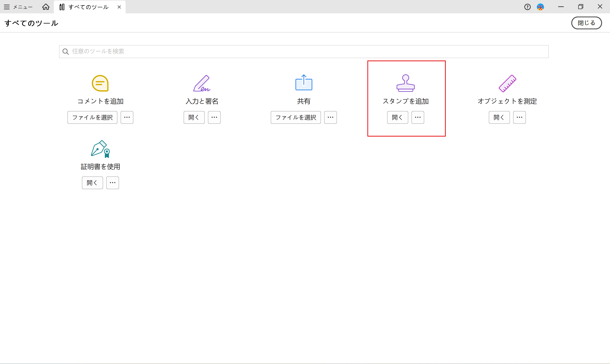Select the コメントを追加 tool icon
The height and width of the screenshot is (364, 610).
[100, 83]
